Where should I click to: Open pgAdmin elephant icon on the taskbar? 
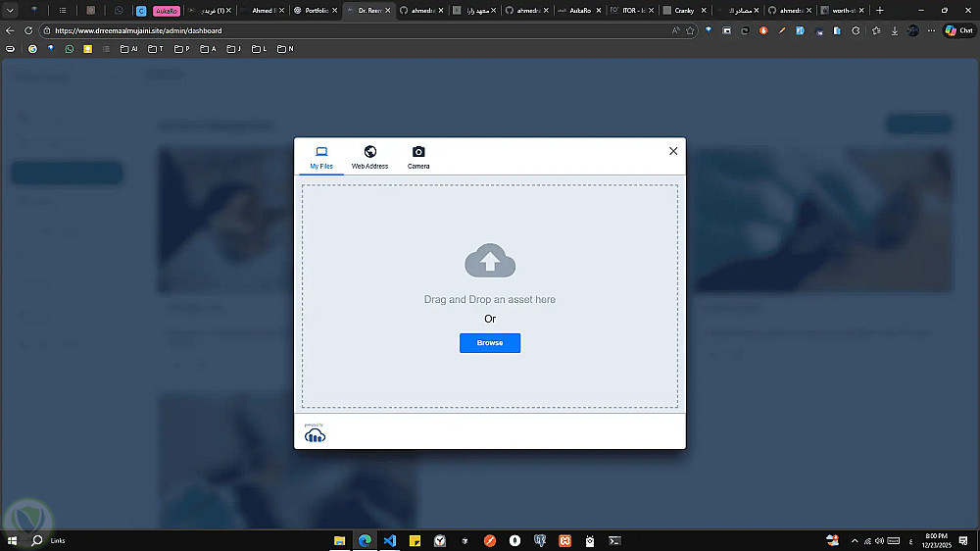pyautogui.click(x=539, y=540)
